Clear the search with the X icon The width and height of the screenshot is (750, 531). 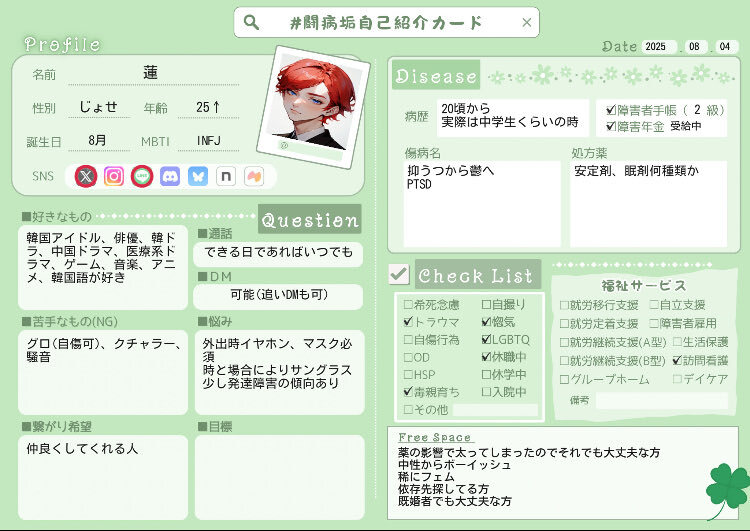point(527,23)
